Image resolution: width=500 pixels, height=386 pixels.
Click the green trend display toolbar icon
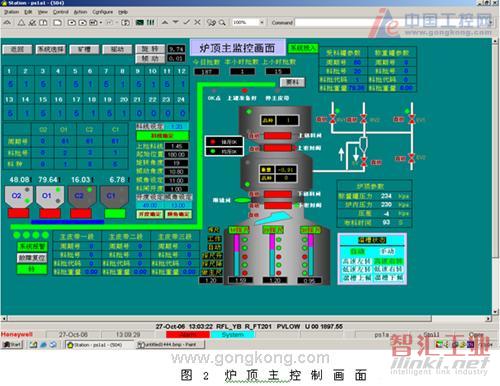click(x=140, y=22)
